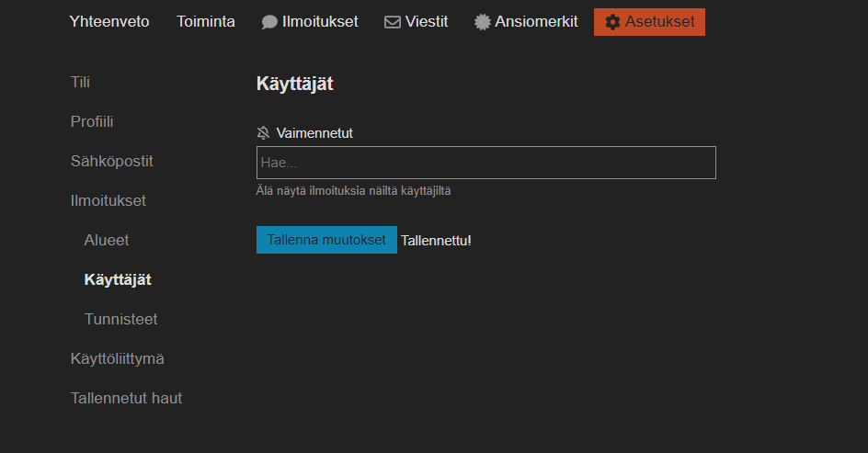Click the badge icon beside Ansiomerkit
Viewport: 868px width, 453px height.
(x=482, y=22)
